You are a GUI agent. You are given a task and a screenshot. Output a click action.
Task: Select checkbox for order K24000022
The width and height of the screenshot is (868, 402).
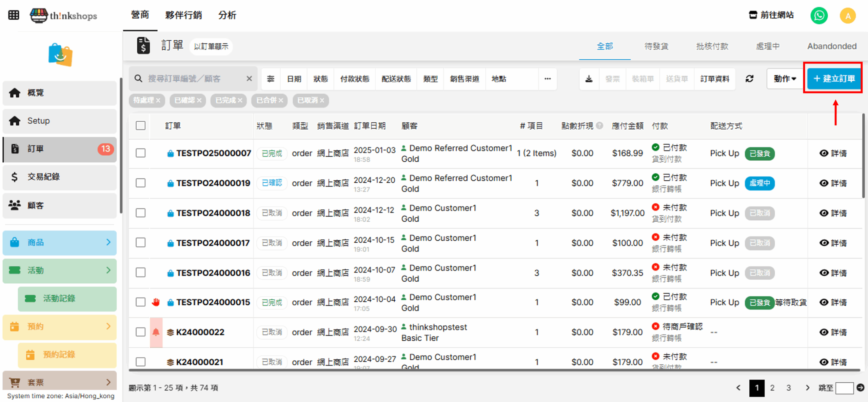click(x=140, y=332)
